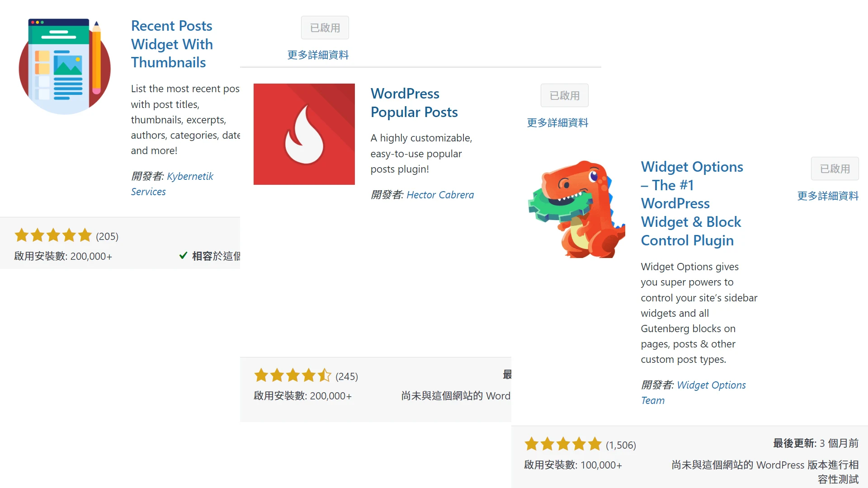Screen dimensions: 868x488
Task: Open 更多詳細資料 for Widget Options
Action: click(x=828, y=196)
